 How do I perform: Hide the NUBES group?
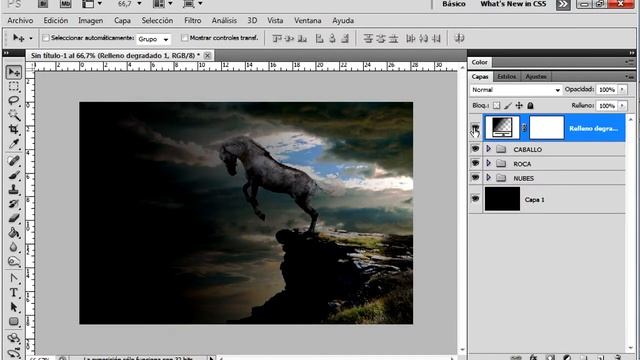(475, 178)
